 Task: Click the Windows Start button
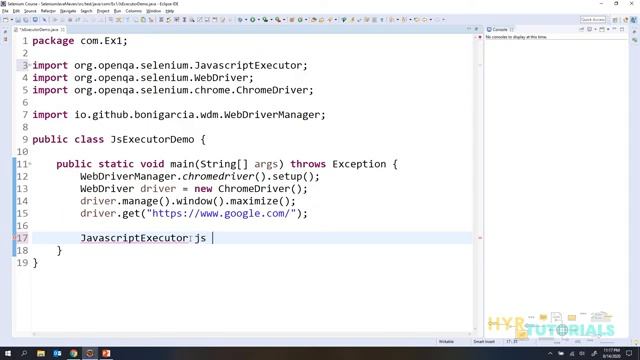point(8,353)
